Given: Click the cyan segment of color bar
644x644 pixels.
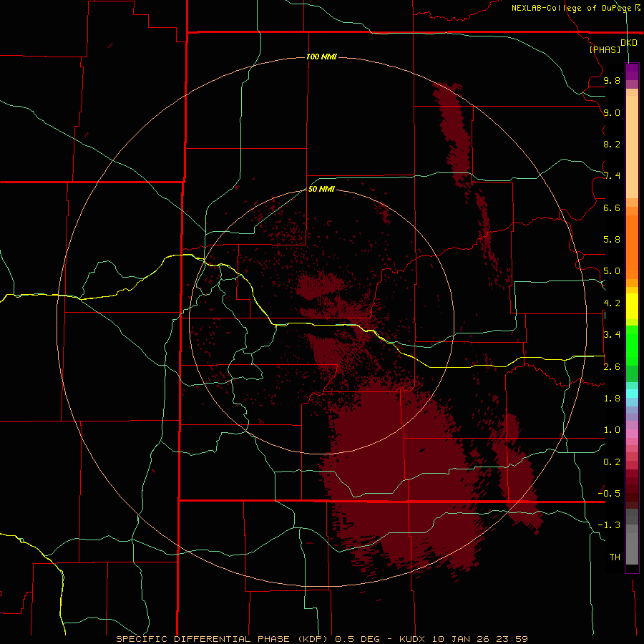Looking at the screenshot, I should pos(632,394).
